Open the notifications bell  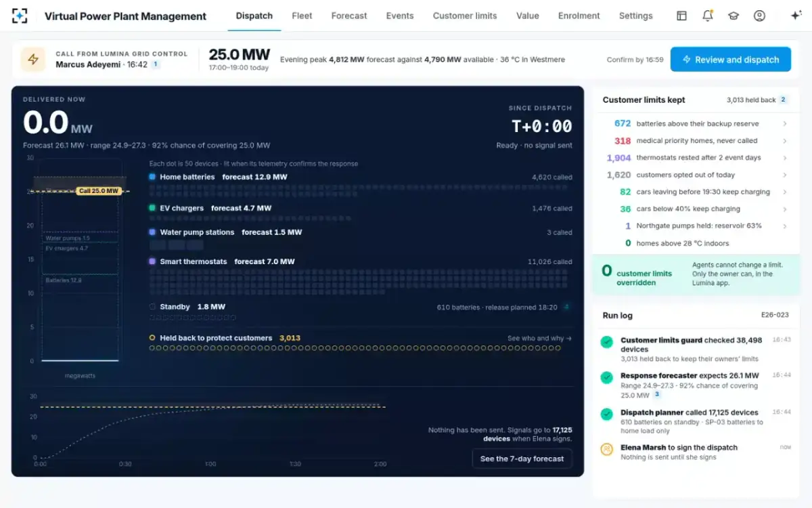707,16
